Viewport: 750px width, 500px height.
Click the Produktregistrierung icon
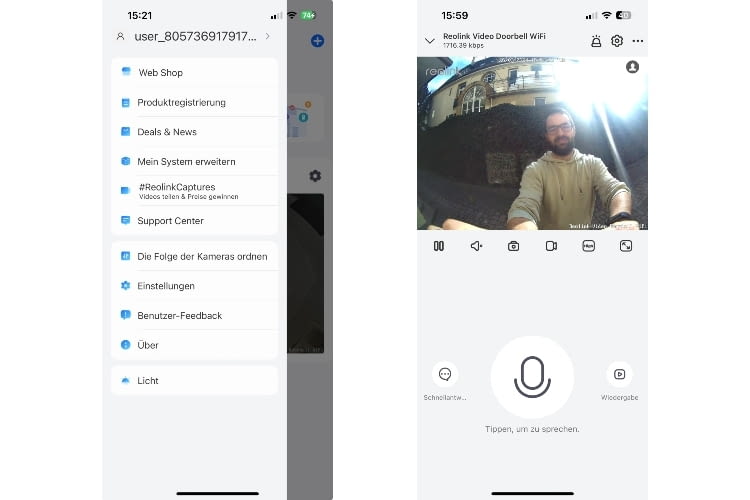(125, 102)
